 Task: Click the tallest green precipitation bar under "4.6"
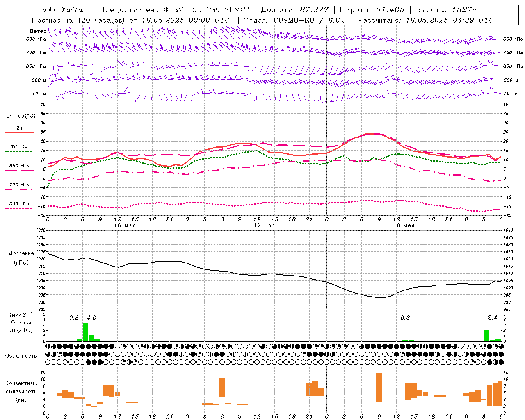pos(85,332)
